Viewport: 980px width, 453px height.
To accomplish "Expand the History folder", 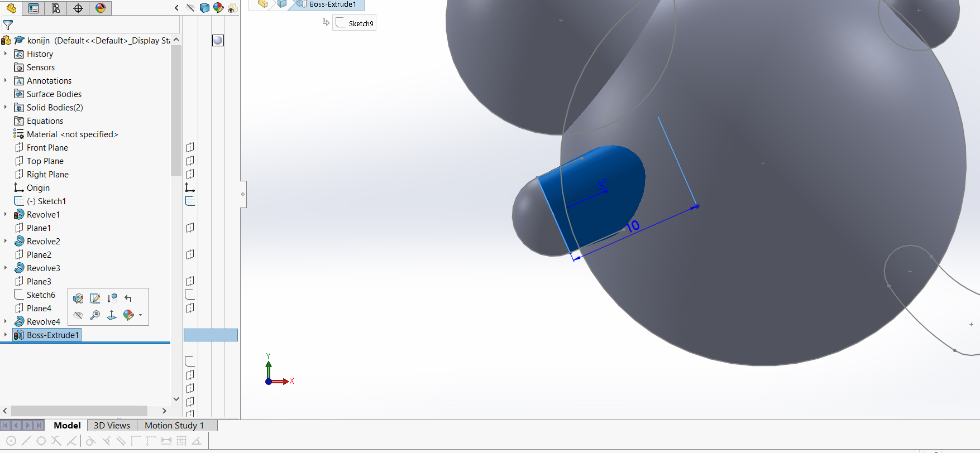I will [6, 54].
